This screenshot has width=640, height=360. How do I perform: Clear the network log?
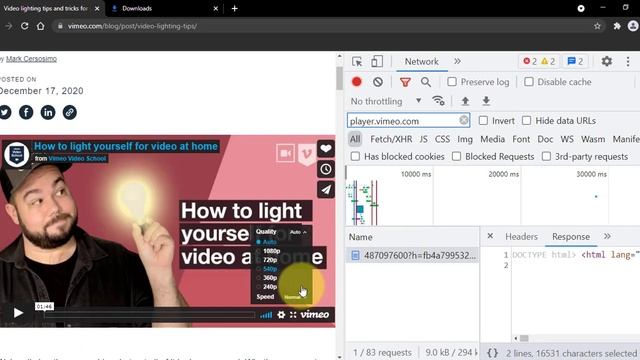pos(378,82)
